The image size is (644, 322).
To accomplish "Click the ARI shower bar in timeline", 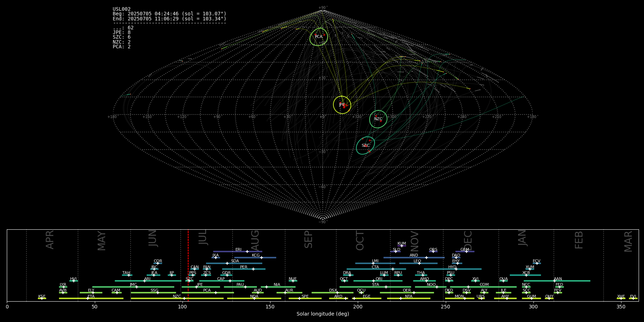I will [148, 281].
